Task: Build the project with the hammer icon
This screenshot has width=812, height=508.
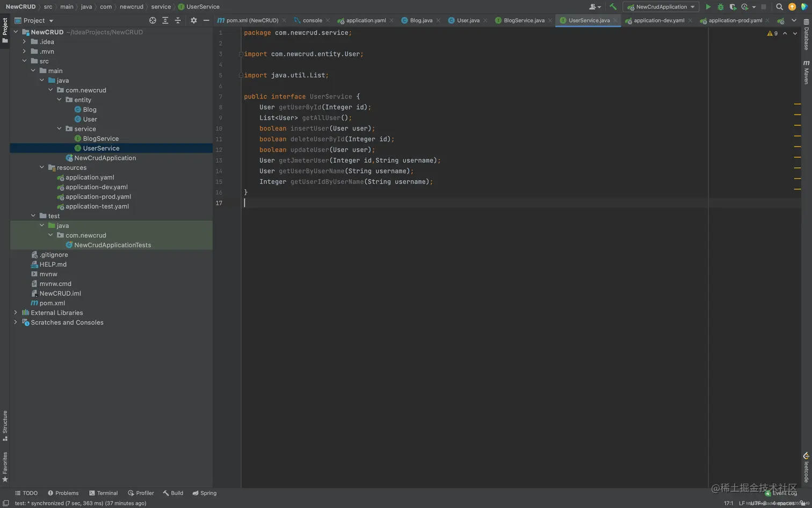Action: (x=613, y=7)
